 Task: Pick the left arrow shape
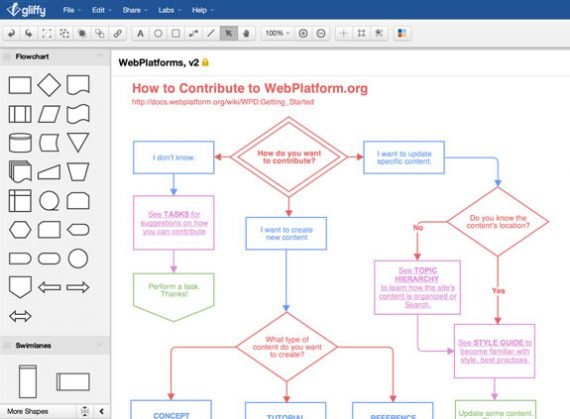(x=49, y=287)
